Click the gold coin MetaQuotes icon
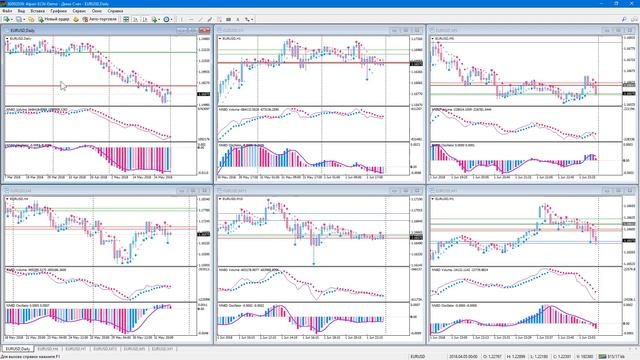 point(76,19)
